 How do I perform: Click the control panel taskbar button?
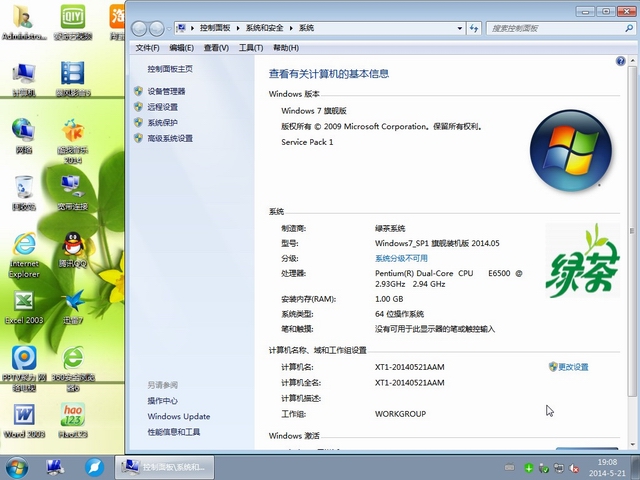pos(164,467)
